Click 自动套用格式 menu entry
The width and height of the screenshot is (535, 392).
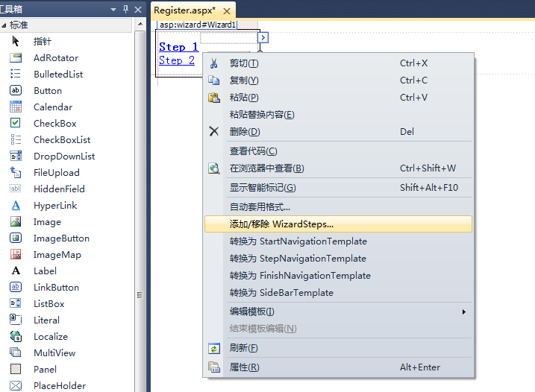[x=260, y=207]
